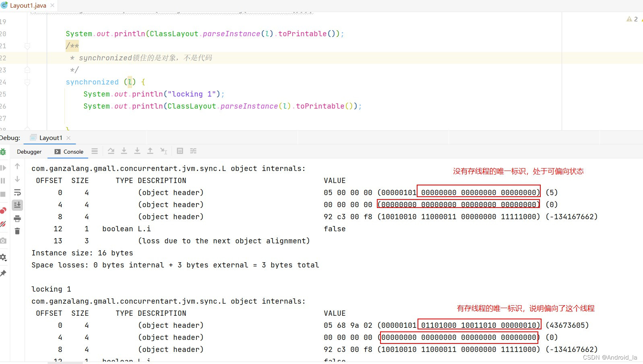The height and width of the screenshot is (364, 643).
Task: Click the Clear All trash icon
Action: click(x=17, y=231)
